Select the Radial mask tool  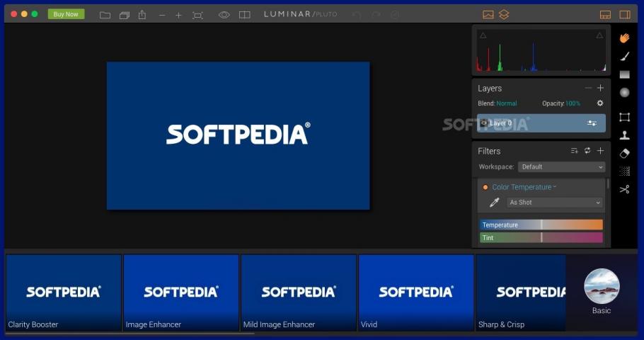coord(625,93)
